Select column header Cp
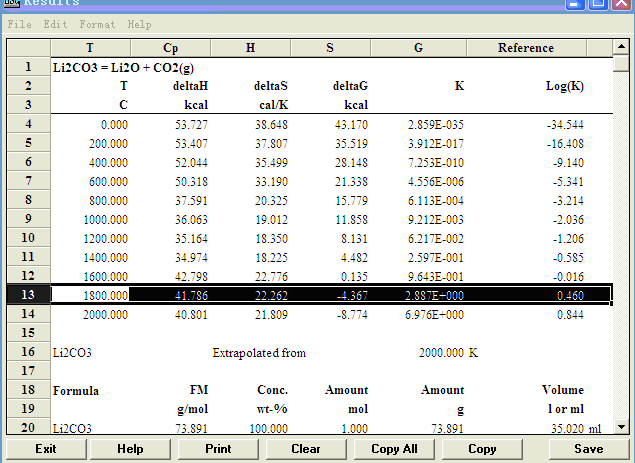Screen dimensions: 635x463 170,48
